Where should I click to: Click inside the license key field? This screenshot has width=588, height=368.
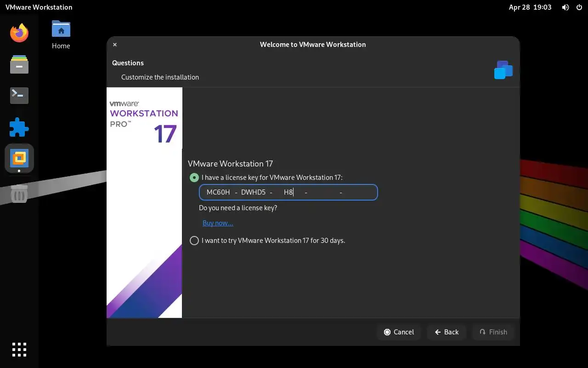[x=288, y=192]
